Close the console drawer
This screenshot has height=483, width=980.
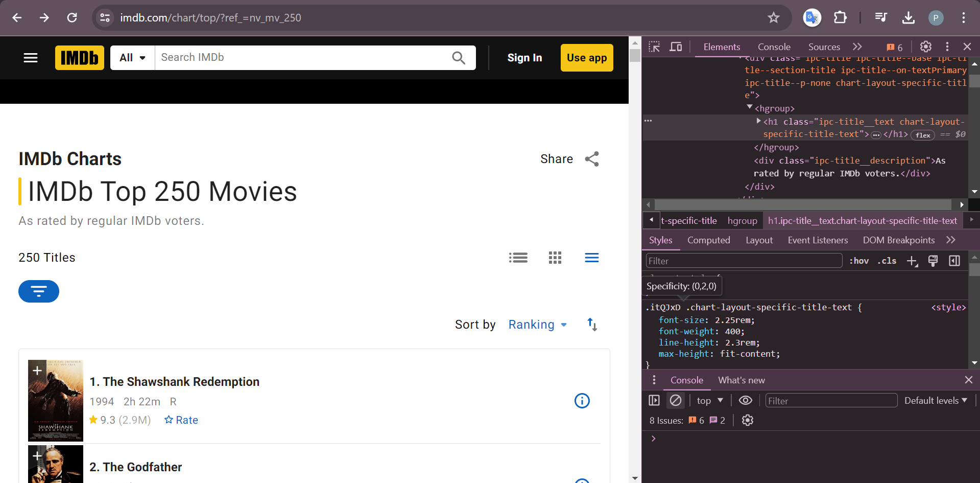tap(969, 380)
